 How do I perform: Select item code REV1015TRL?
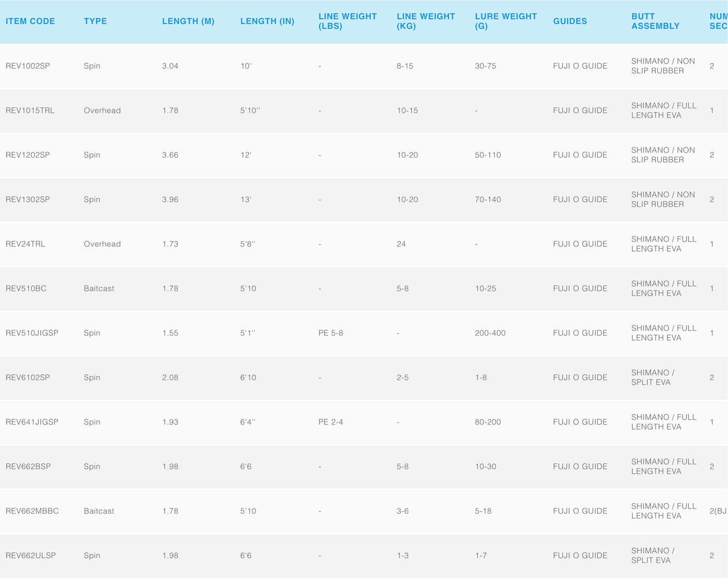30,110
